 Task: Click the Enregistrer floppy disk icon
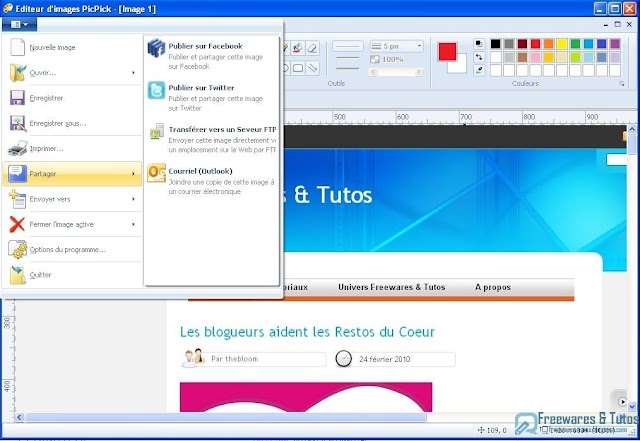[x=17, y=98]
